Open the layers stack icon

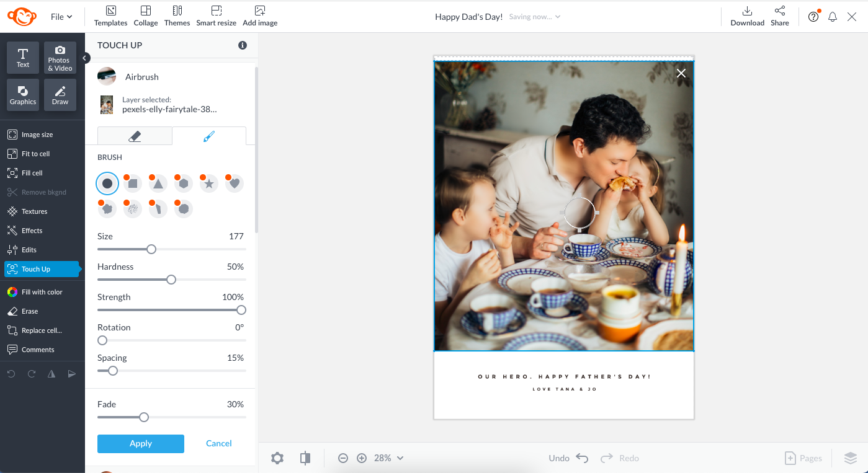click(x=850, y=458)
